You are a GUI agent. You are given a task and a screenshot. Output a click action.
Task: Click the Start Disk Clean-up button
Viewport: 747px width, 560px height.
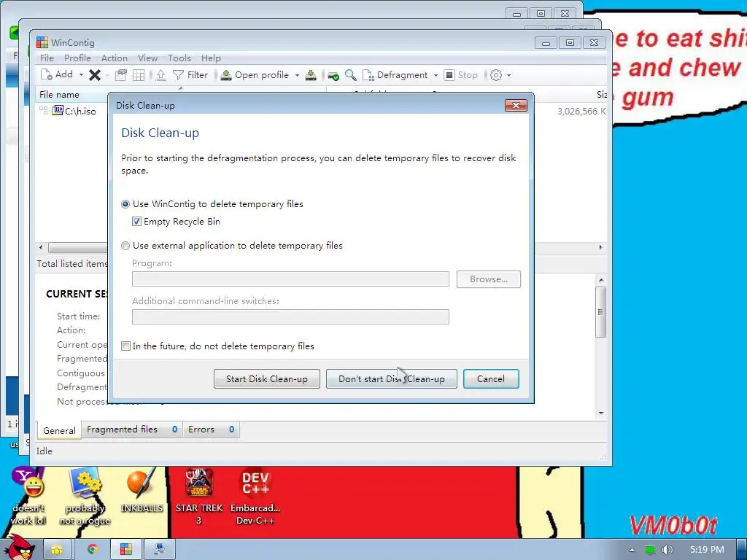(x=267, y=379)
